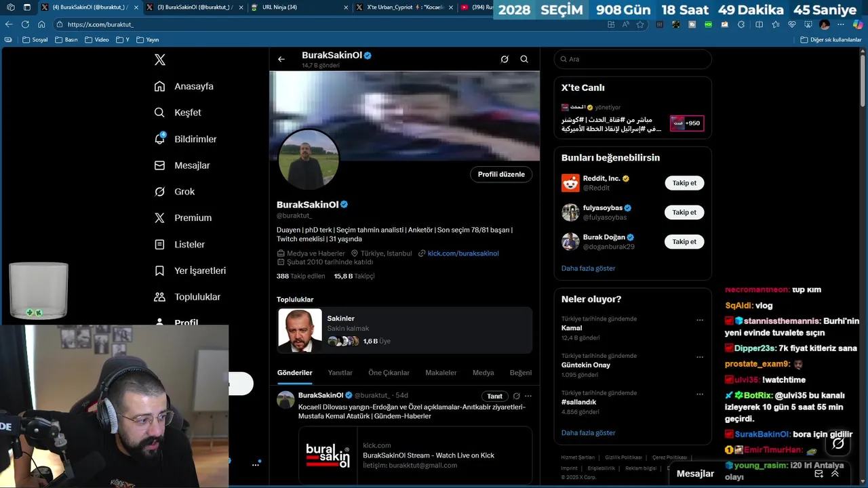Click the +950 live listeners badge
This screenshot has width=868, height=488.
[x=686, y=123]
